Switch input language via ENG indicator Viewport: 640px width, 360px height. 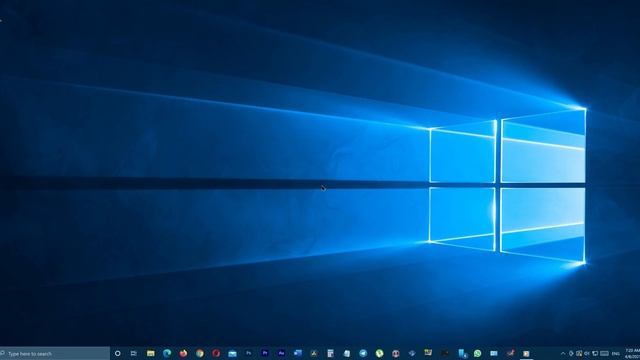[x=616, y=353]
